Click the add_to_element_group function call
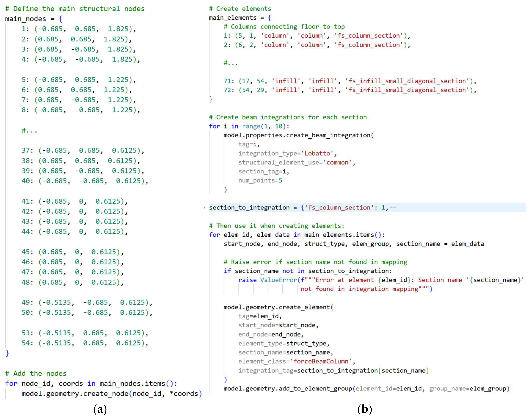This screenshot has width=531, height=420. tap(315, 389)
